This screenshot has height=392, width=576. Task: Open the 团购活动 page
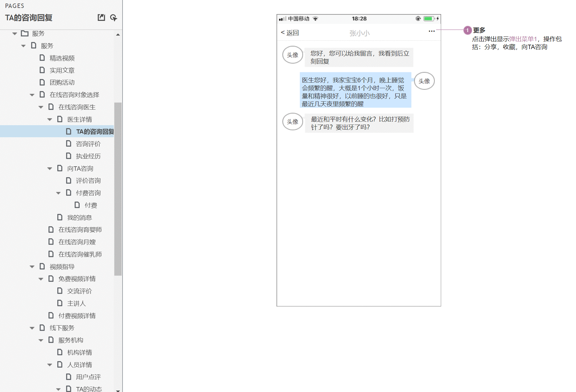pos(62,83)
